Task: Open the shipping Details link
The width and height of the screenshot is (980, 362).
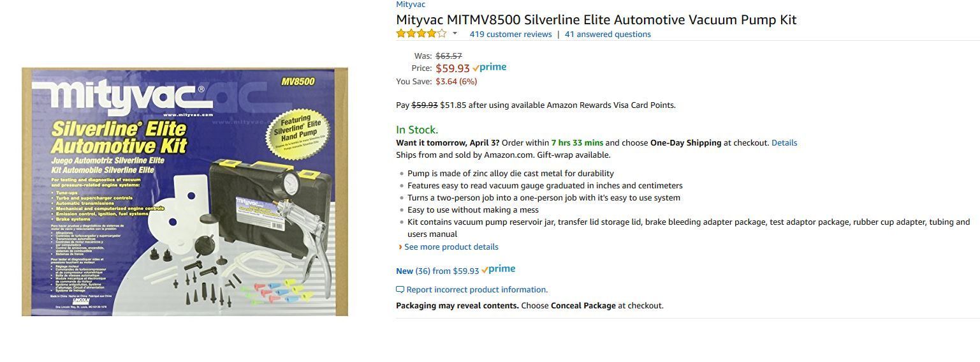Action: click(x=784, y=143)
